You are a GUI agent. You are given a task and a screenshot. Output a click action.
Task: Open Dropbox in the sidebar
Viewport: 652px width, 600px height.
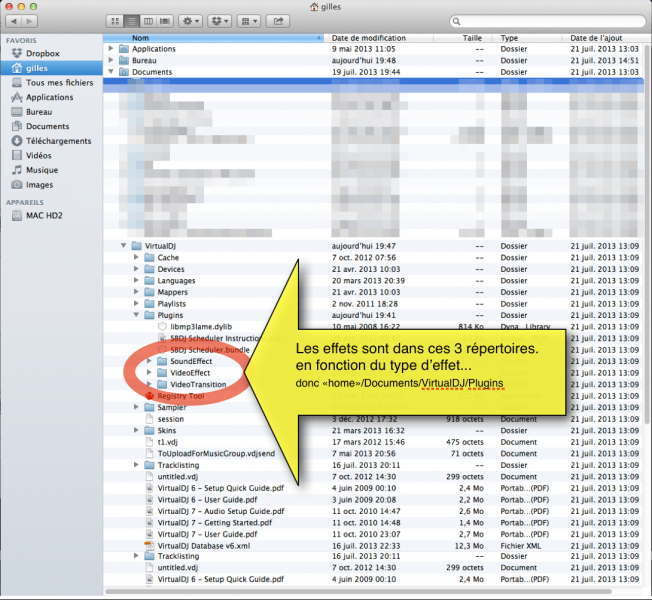click(x=42, y=54)
